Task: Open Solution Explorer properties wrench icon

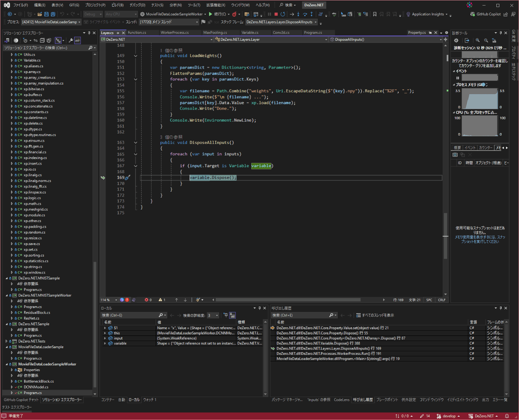Action: pyautogui.click(x=71, y=40)
